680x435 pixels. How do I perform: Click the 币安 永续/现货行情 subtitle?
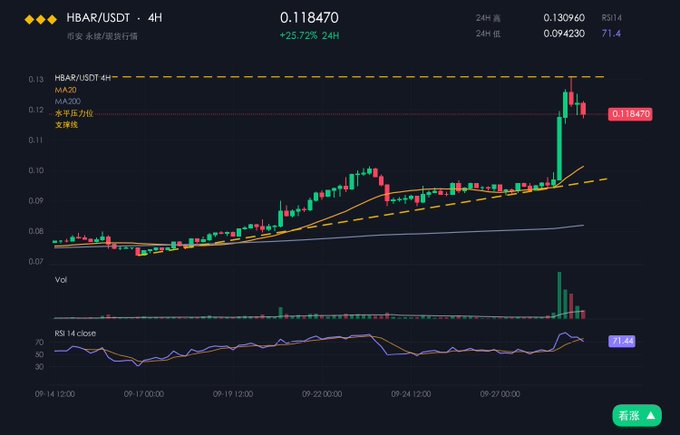(102, 36)
